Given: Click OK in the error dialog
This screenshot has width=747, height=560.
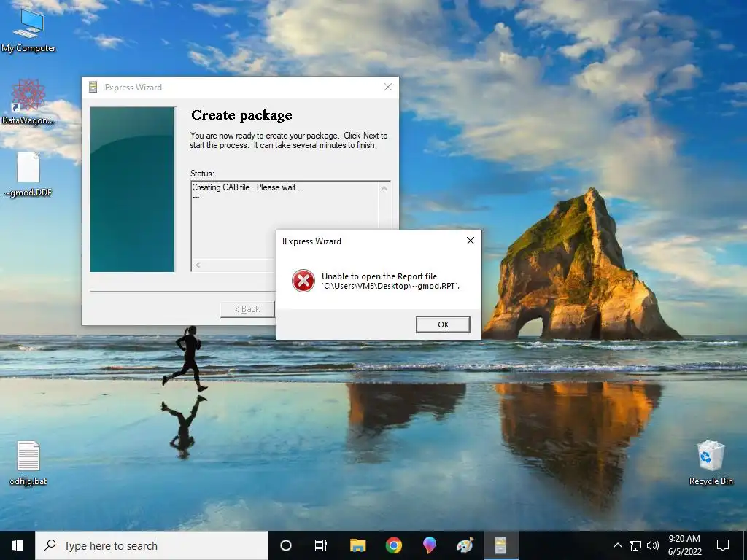Looking at the screenshot, I should (443, 324).
